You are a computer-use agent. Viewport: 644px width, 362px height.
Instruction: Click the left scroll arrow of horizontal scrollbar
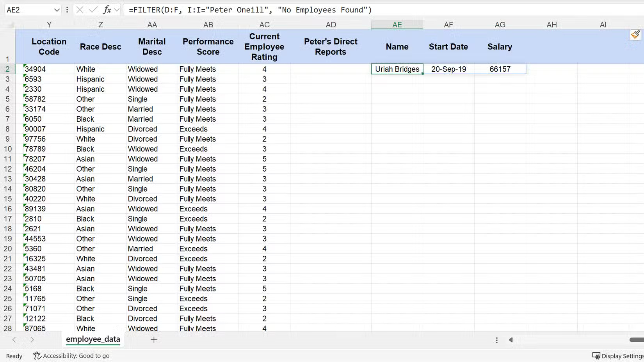click(511, 340)
